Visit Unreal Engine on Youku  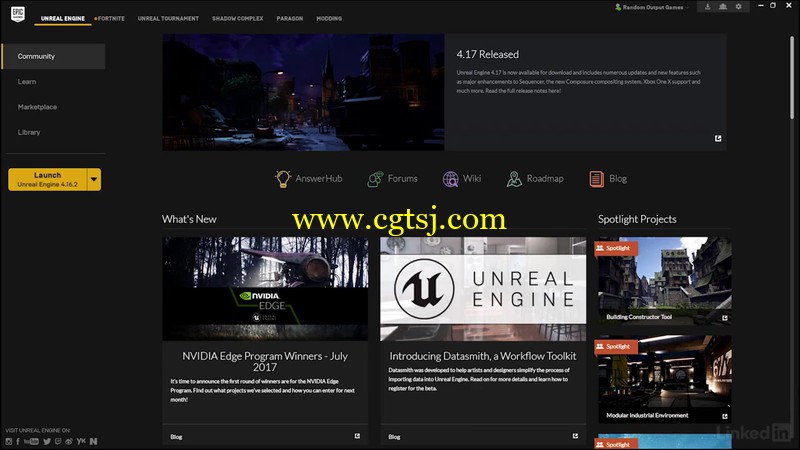pos(81,441)
